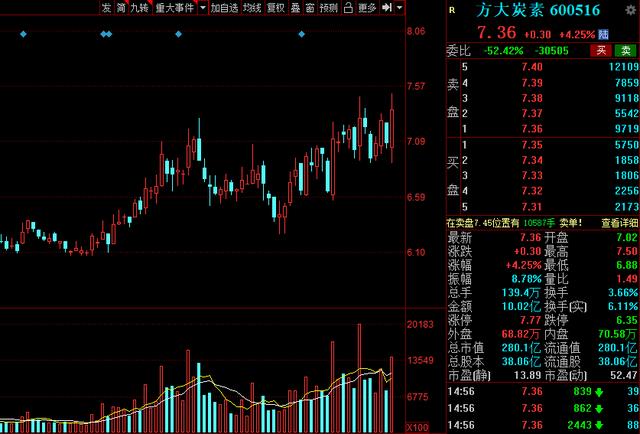Image resolution: width=640 pixels, height=434 pixels.
Task: Add the stock via 加自选
Action: pos(224,7)
